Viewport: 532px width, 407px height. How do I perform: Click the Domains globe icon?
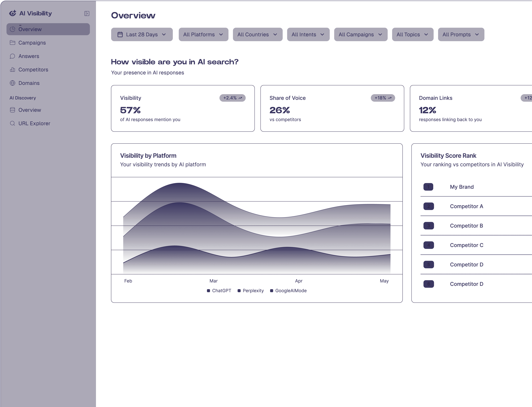pyautogui.click(x=13, y=83)
